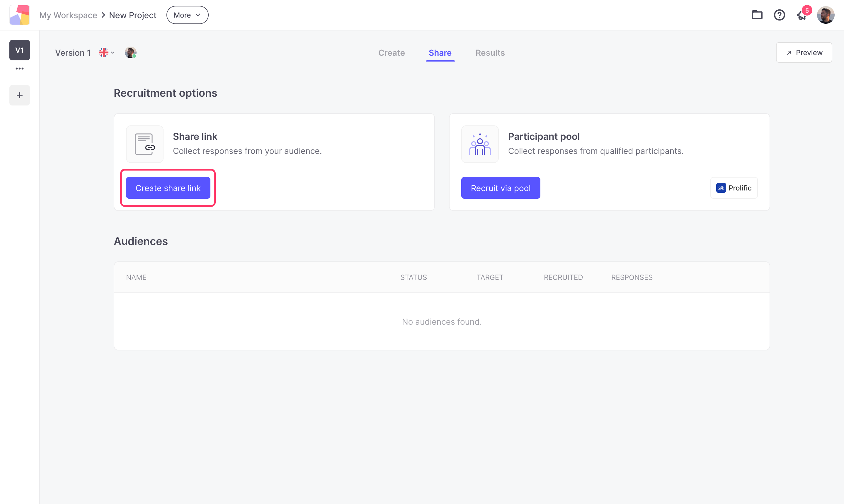Click the Preview button
Viewport: 844px width, 504px height.
[804, 53]
